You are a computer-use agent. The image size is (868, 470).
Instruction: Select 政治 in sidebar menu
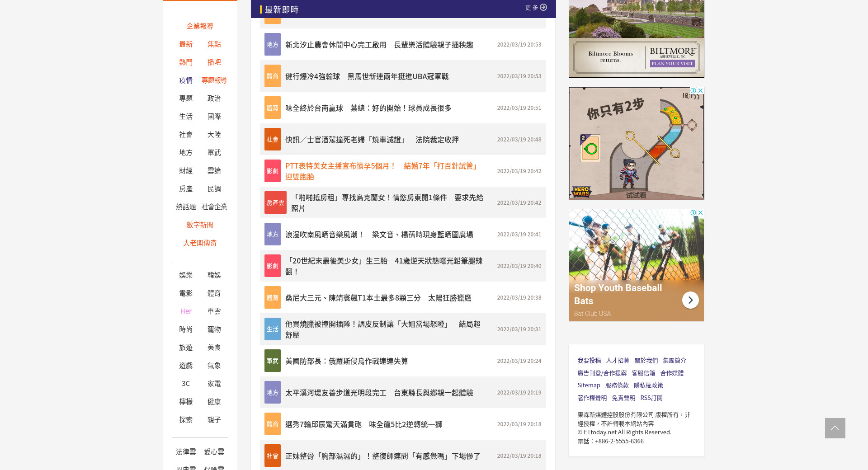tap(214, 99)
